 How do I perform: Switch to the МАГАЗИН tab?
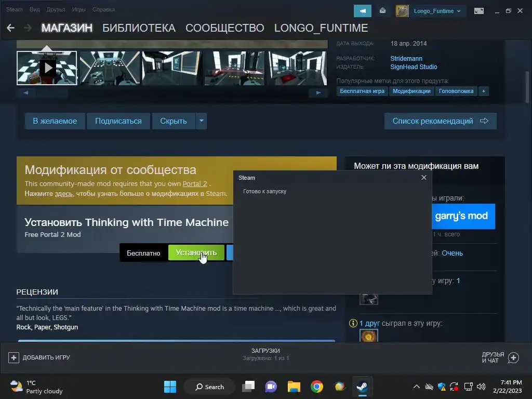(x=67, y=28)
